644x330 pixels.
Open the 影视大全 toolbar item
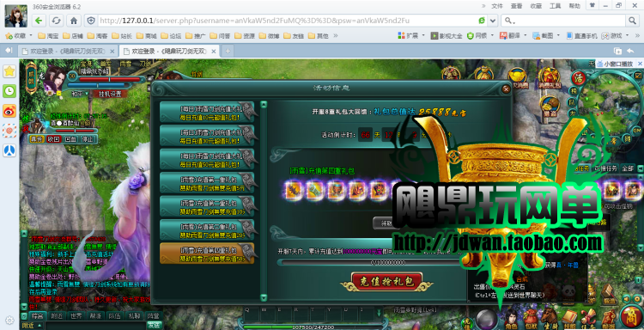(447, 36)
